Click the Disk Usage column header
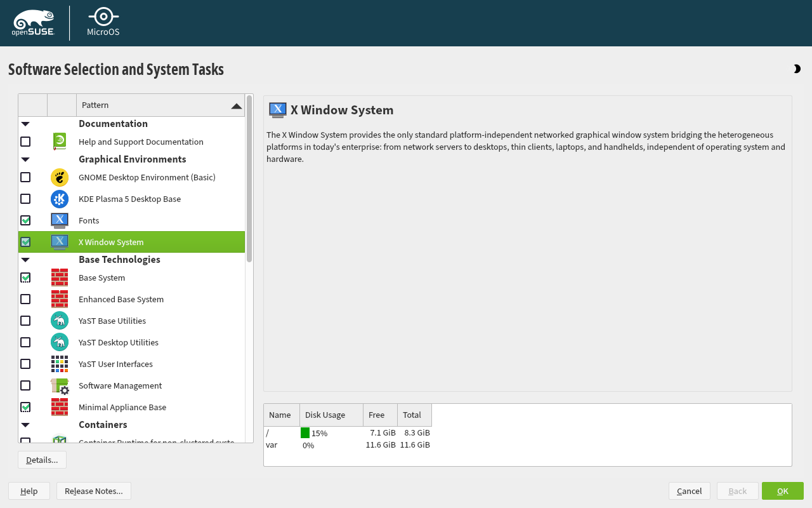 [x=331, y=415]
